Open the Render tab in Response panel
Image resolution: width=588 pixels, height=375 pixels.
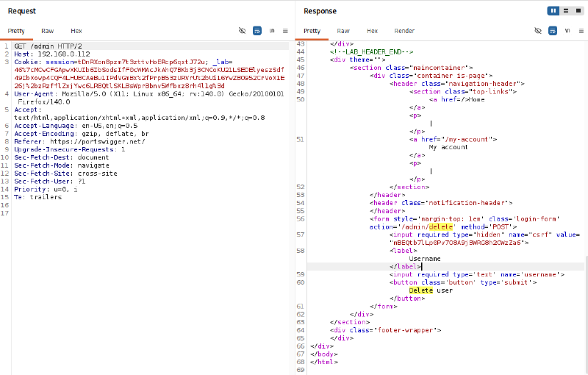click(x=405, y=31)
